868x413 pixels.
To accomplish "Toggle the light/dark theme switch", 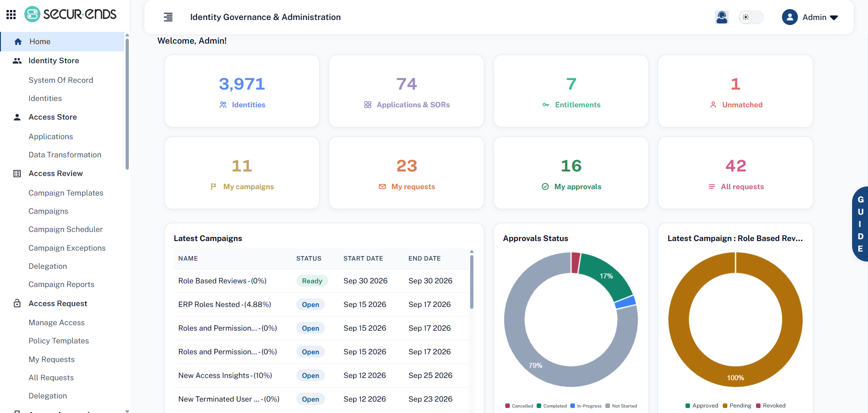I will pos(751,17).
